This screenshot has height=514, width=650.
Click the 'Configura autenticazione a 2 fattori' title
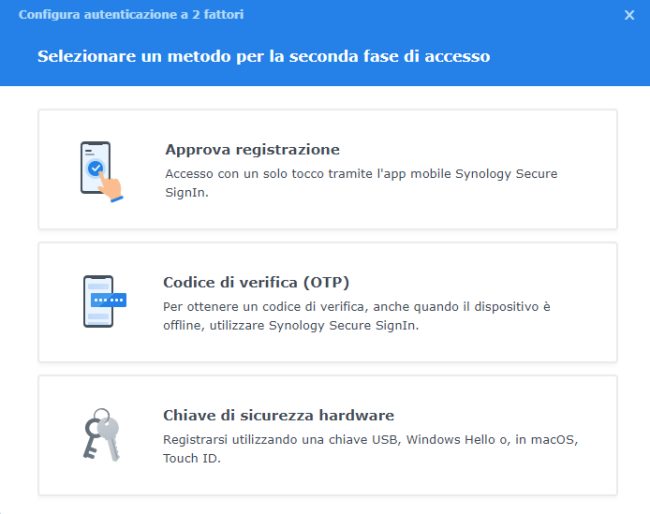tap(131, 15)
